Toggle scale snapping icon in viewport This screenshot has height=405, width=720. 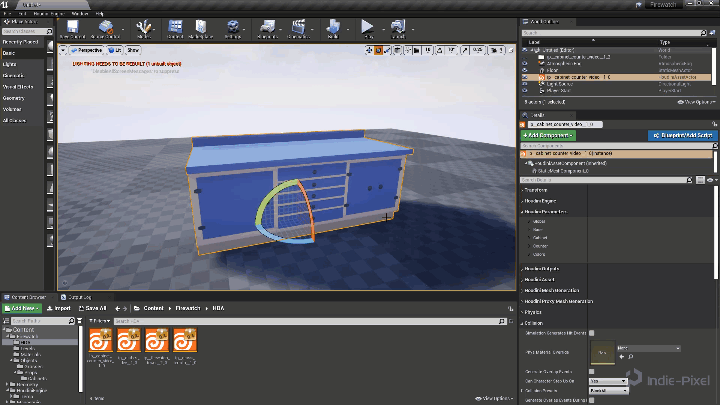[x=465, y=50]
